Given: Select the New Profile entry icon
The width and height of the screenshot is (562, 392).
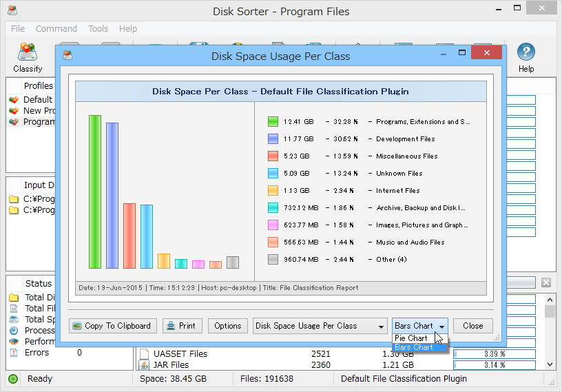Looking at the screenshot, I should click(14, 111).
